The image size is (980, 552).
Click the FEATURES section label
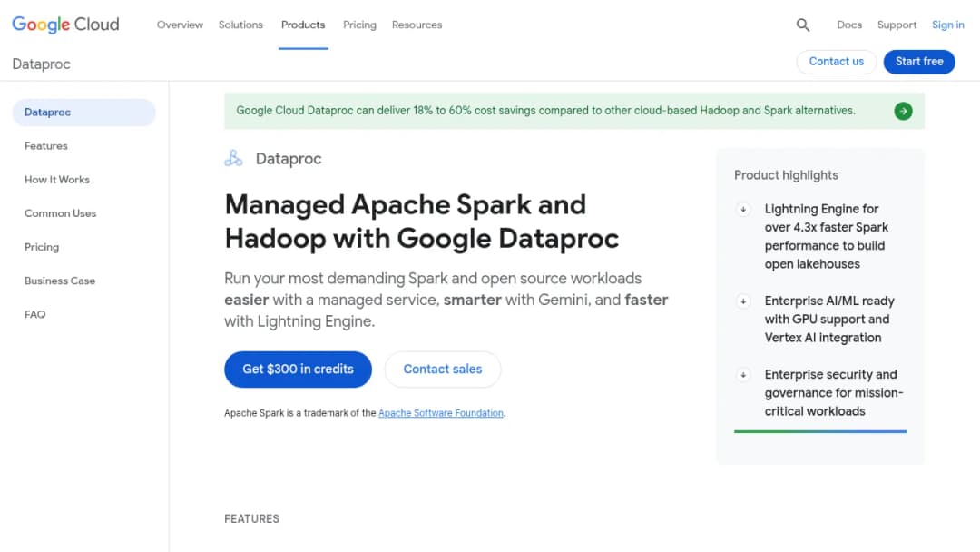coord(252,519)
